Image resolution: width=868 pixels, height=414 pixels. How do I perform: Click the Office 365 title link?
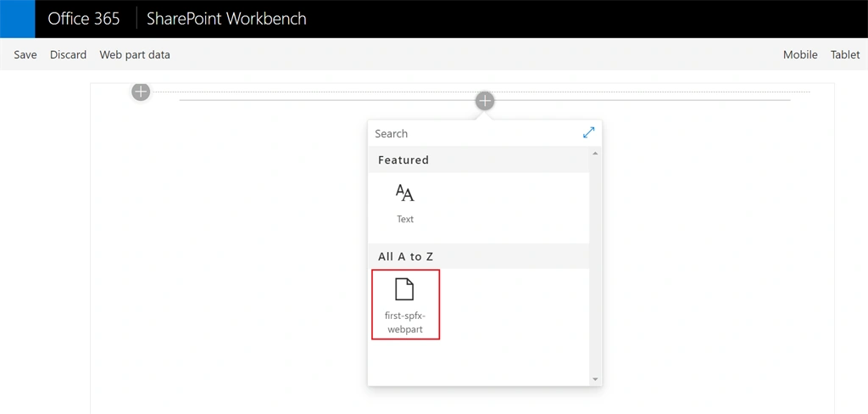click(84, 19)
